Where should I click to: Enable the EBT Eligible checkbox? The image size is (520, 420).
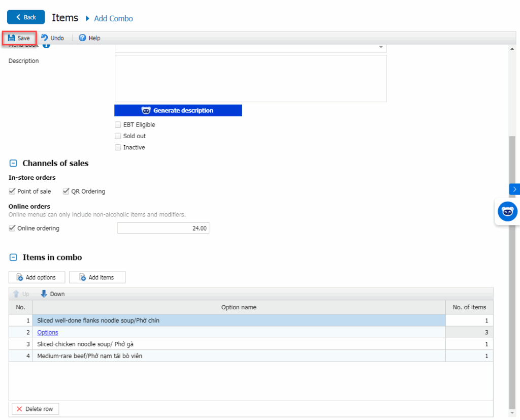(118, 125)
